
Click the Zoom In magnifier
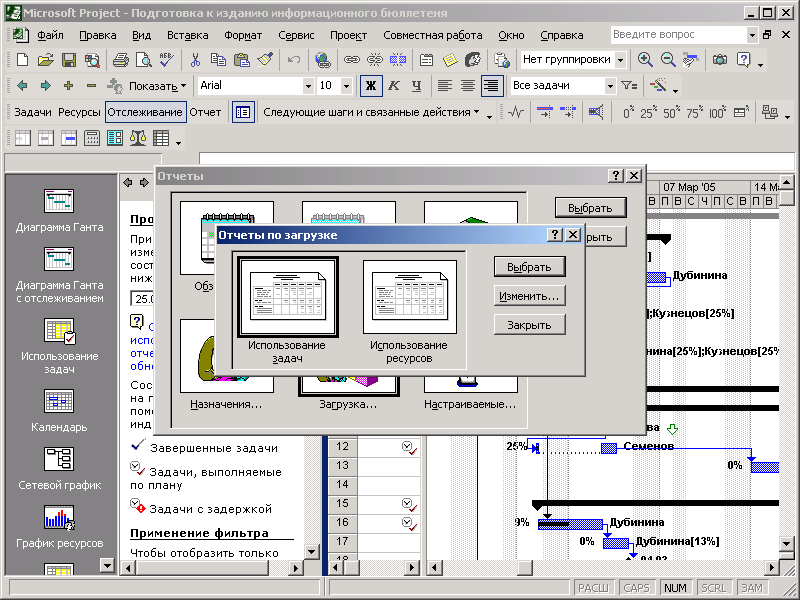point(645,60)
